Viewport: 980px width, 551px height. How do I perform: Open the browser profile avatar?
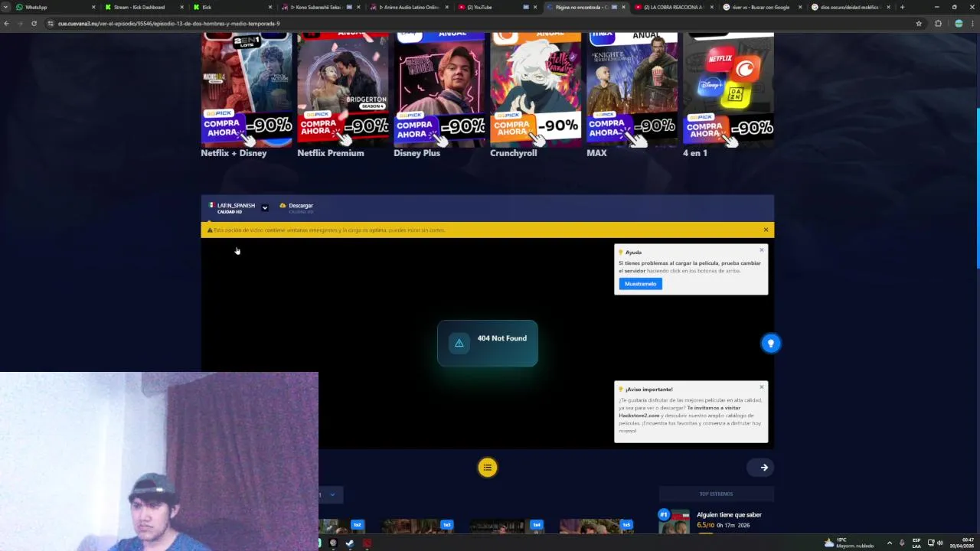coord(959,24)
